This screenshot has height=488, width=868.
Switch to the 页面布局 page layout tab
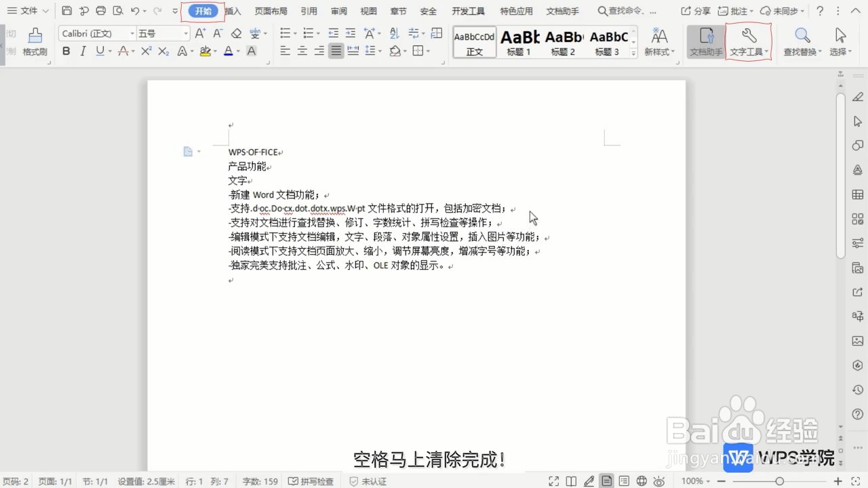pyautogui.click(x=271, y=11)
